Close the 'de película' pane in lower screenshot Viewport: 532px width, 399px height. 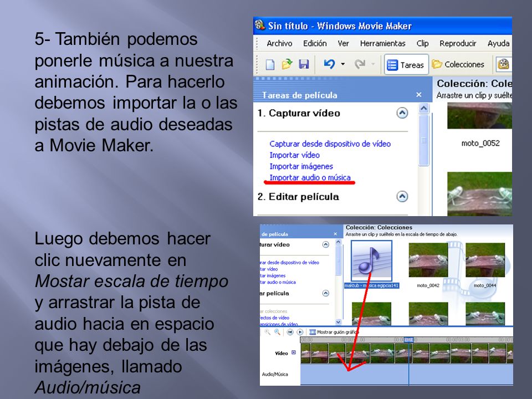(335, 234)
